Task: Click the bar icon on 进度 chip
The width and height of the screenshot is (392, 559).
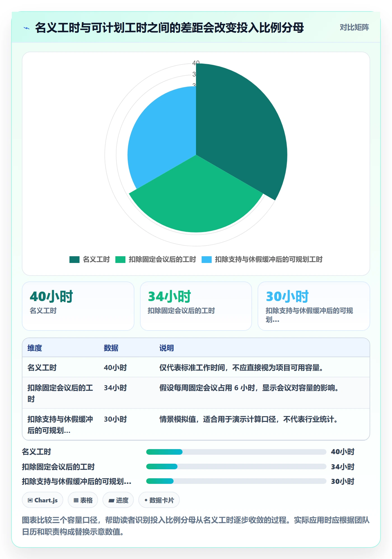Action: coord(111,500)
